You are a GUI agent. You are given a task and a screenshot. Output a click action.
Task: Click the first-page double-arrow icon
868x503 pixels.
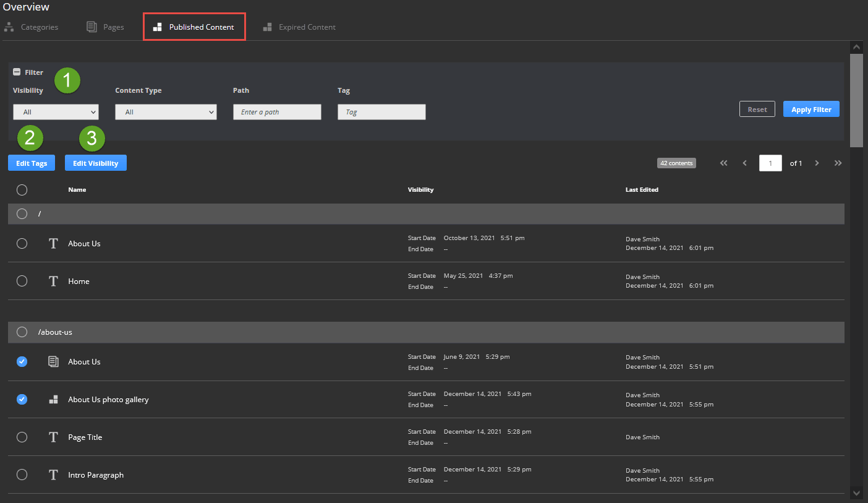pyautogui.click(x=723, y=163)
